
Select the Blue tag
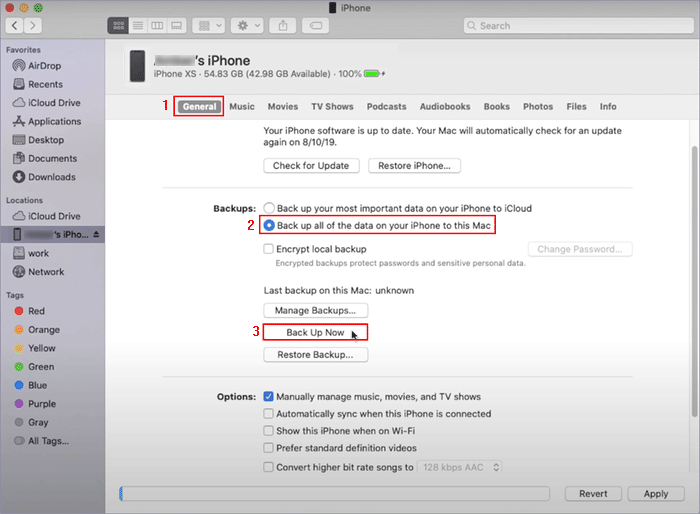[31, 385]
